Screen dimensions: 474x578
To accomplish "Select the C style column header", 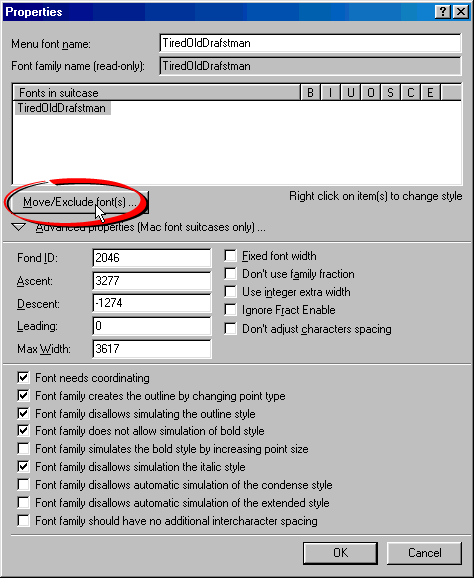I will point(410,93).
